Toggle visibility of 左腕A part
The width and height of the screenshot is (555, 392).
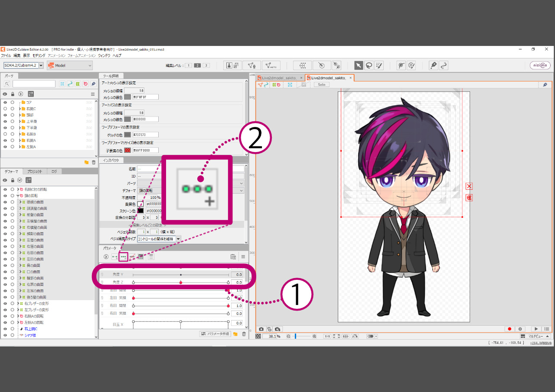[5, 147]
